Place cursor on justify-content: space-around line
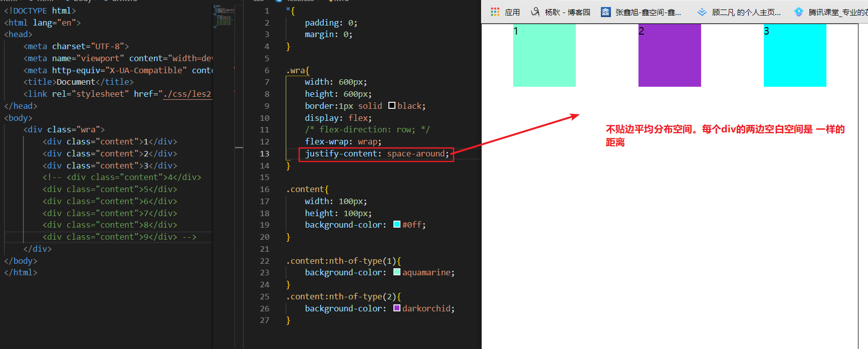Image resolution: width=868 pixels, height=349 pixels. (377, 154)
